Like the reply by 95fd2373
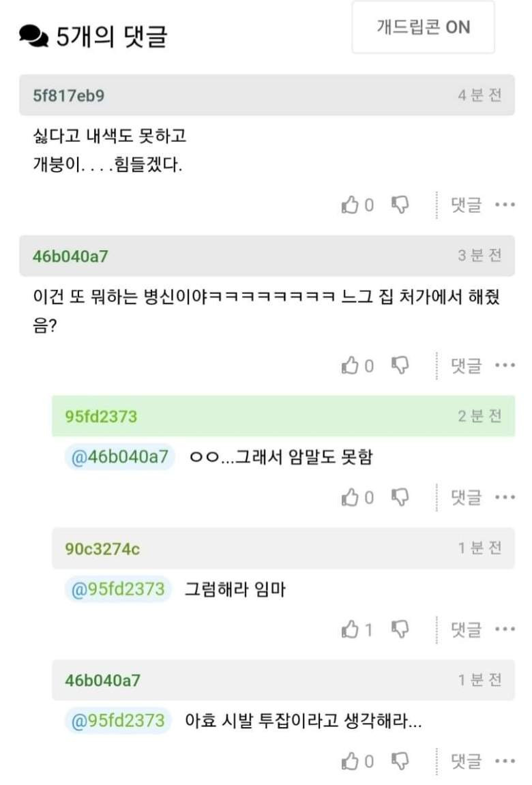532x785 pixels. pos(350,497)
